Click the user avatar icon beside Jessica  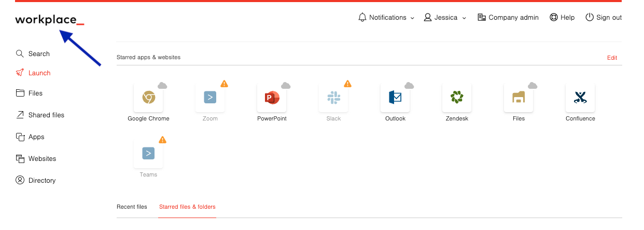click(428, 17)
